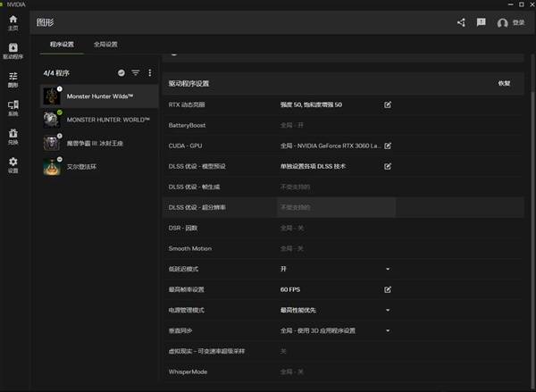The width and height of the screenshot is (536, 392).
Task: Click the CUDA - GPU setting label
Action: pyautogui.click(x=185, y=146)
